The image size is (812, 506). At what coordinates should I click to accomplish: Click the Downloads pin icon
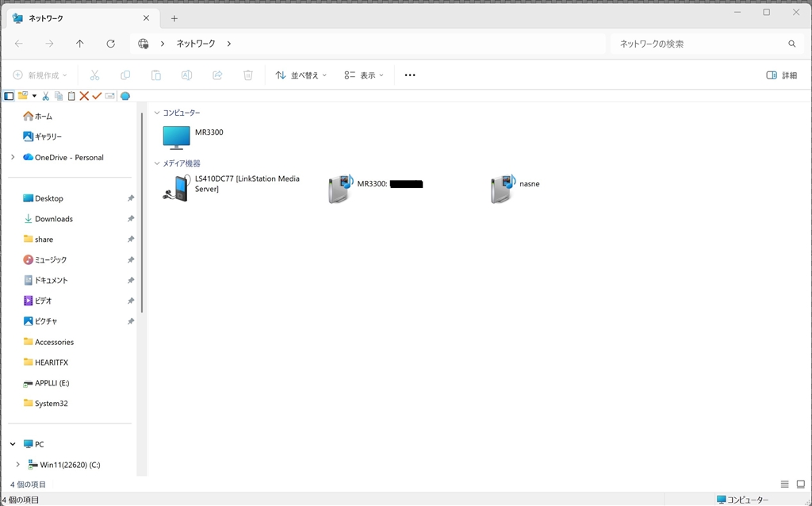pyautogui.click(x=131, y=219)
